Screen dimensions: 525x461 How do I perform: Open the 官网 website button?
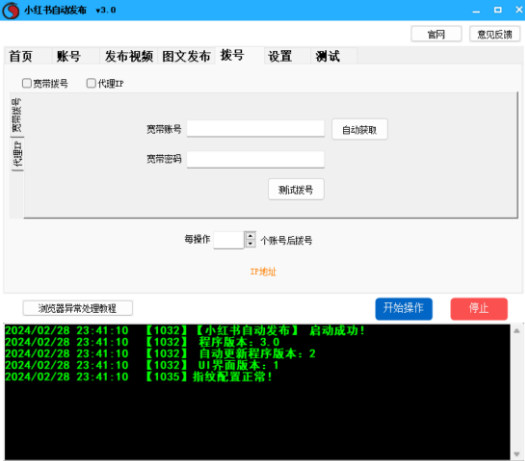436,34
